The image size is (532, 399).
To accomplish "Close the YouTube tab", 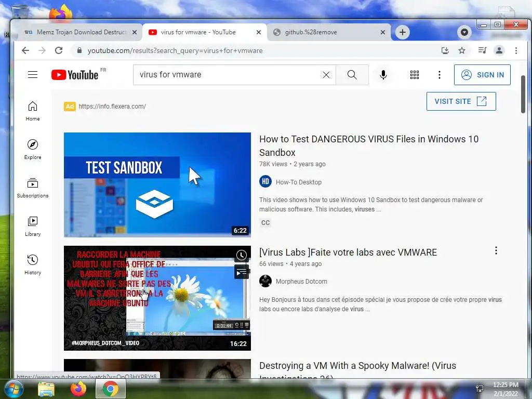I will 259,32.
